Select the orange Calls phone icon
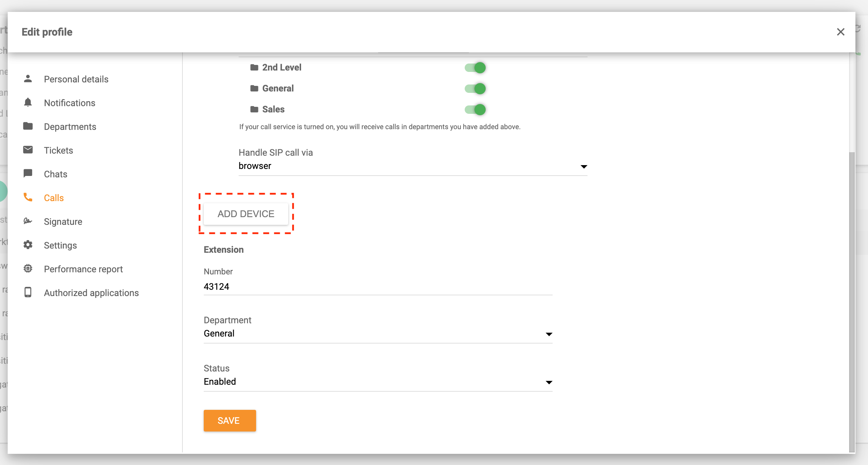 (x=28, y=198)
